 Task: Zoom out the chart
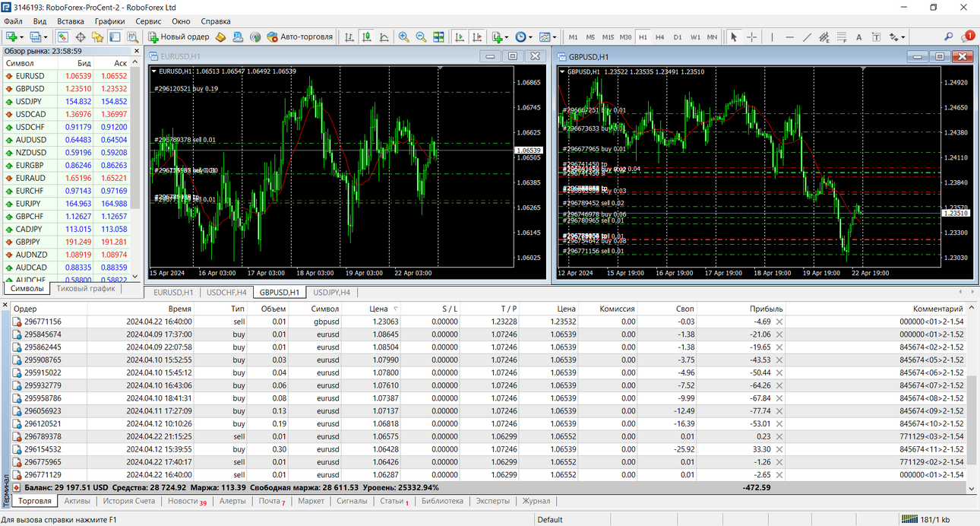point(421,36)
